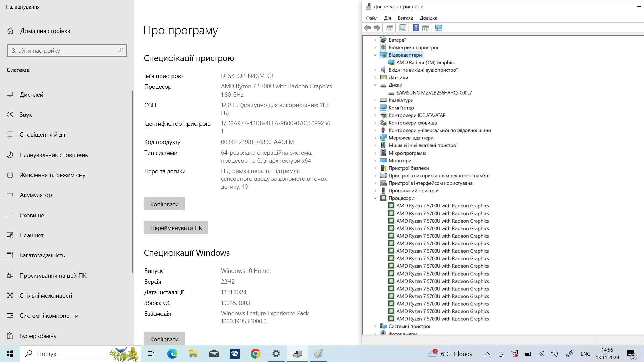Screen dimensions: 644x362
Task: Click the scan for hardware changes monitor icon
Action: click(x=438, y=28)
